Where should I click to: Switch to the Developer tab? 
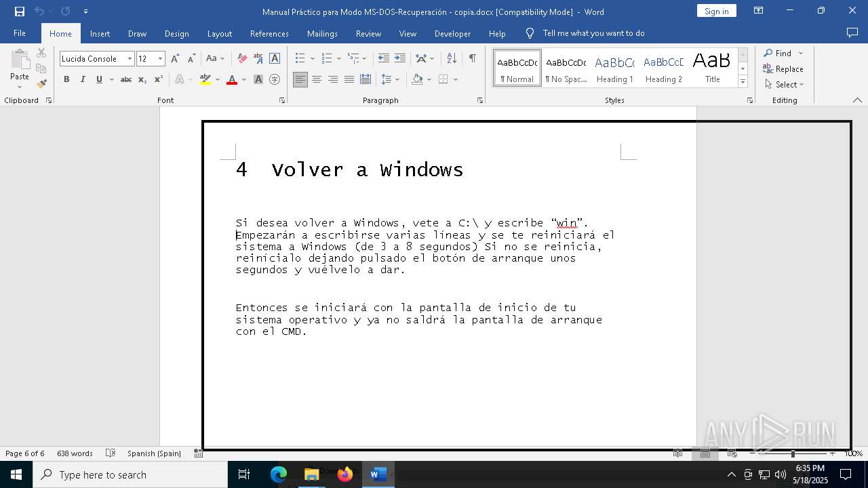[452, 33]
